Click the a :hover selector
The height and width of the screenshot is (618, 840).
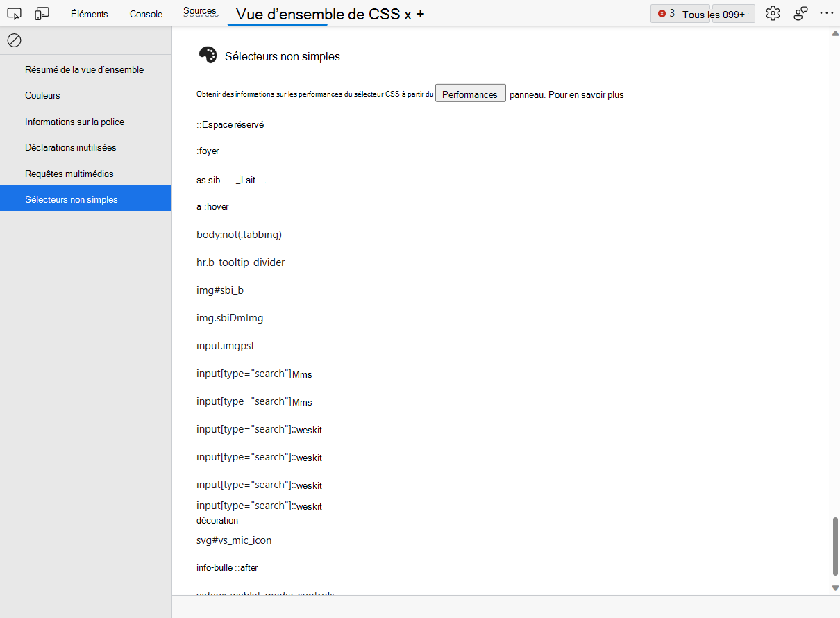pyautogui.click(x=212, y=206)
